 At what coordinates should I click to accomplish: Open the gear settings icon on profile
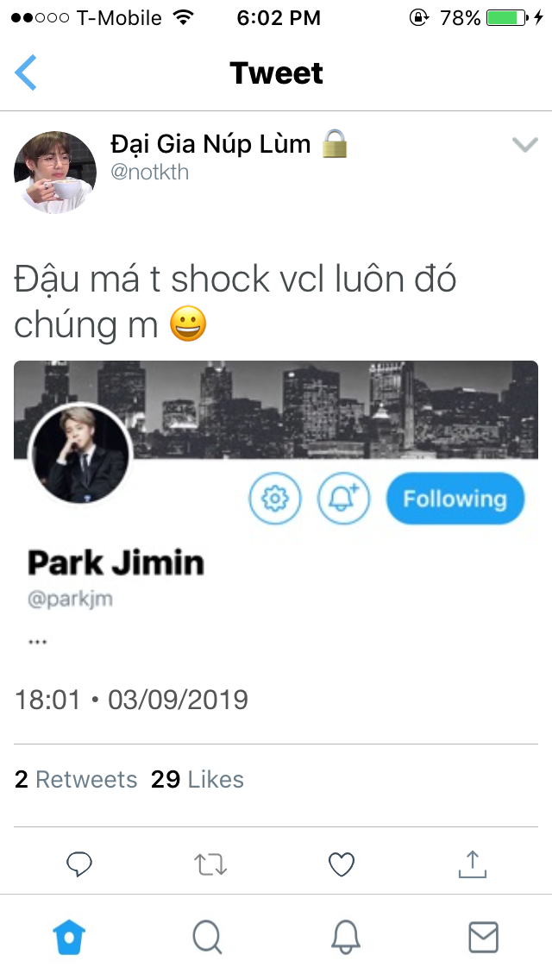274,499
